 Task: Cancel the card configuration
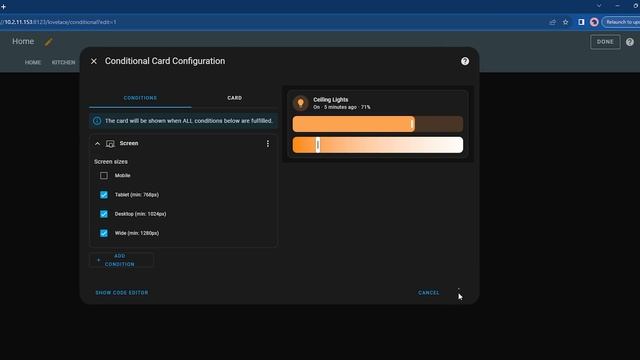click(429, 293)
